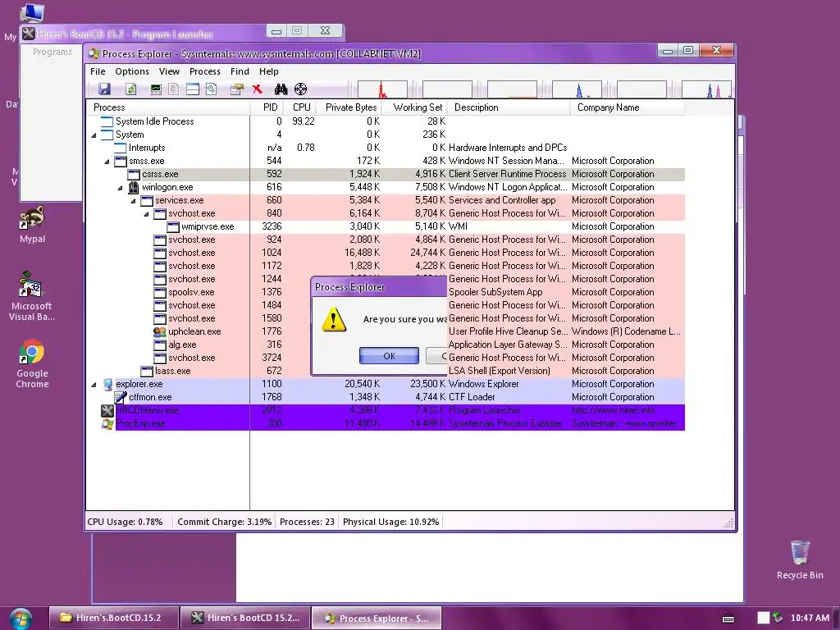Viewport: 840px width, 630px height.
Task: Open the Help menu
Action: (269, 71)
